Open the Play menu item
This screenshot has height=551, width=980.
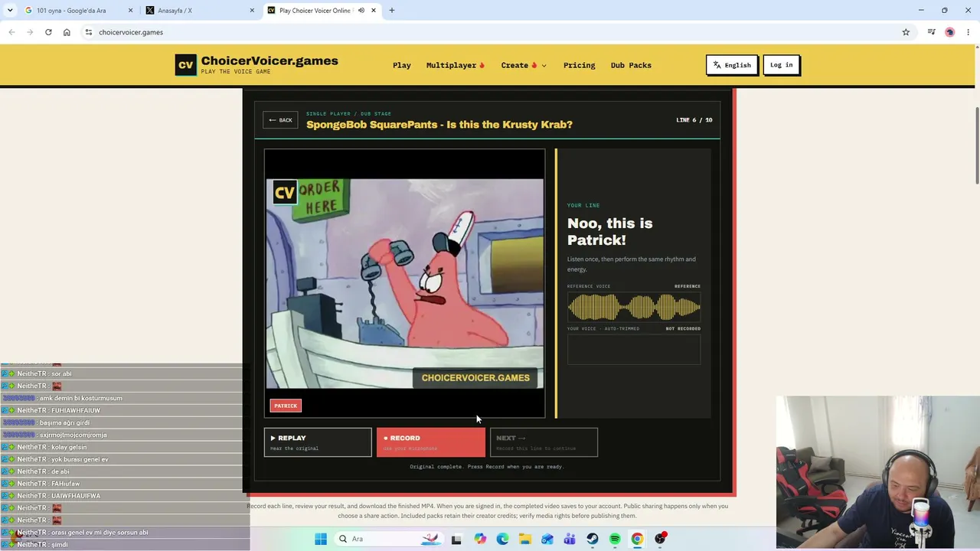pos(402,65)
